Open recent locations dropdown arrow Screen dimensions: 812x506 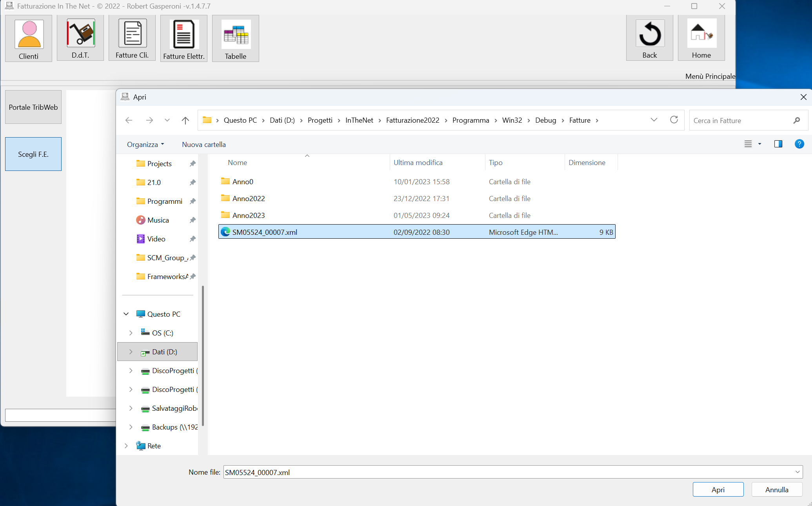pyautogui.click(x=167, y=120)
